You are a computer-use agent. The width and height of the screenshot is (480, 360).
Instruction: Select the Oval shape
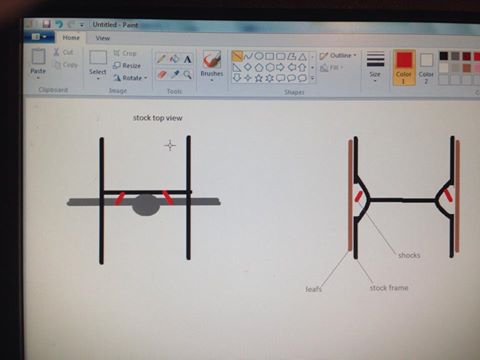click(259, 56)
